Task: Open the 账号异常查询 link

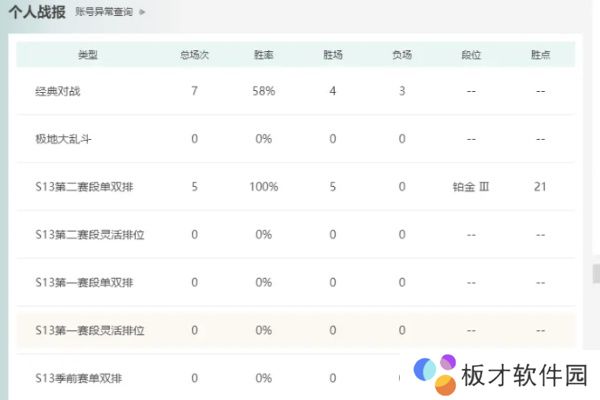Action: (104, 12)
